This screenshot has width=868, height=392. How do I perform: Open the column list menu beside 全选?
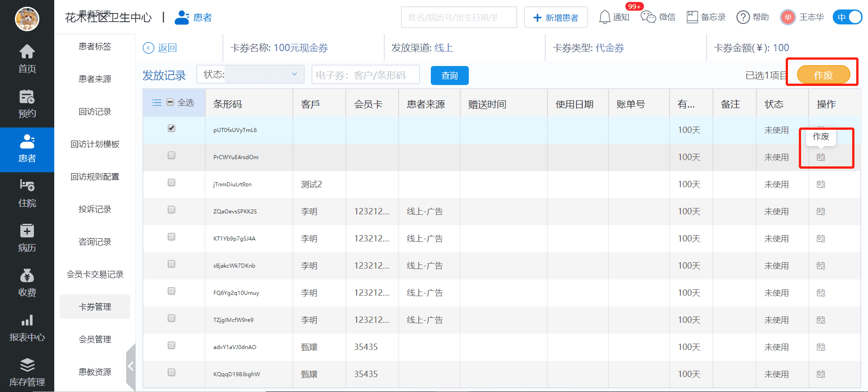(156, 103)
